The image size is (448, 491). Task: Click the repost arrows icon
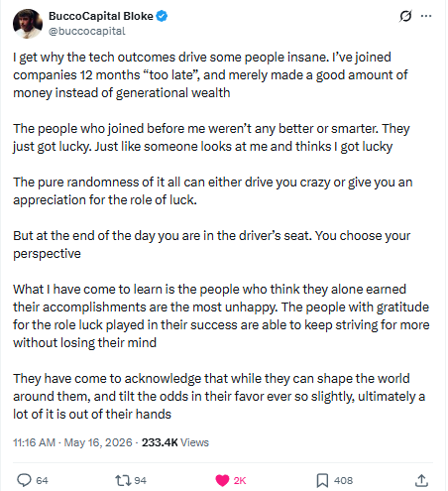point(123,480)
